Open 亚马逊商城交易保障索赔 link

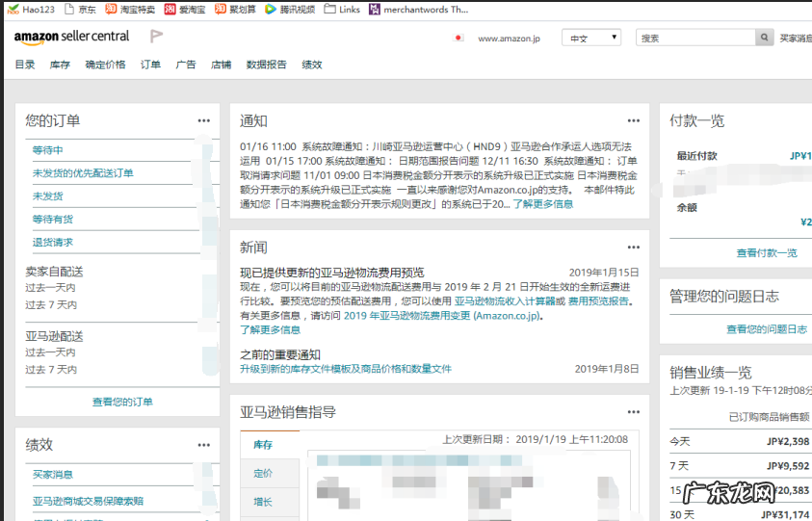88,502
